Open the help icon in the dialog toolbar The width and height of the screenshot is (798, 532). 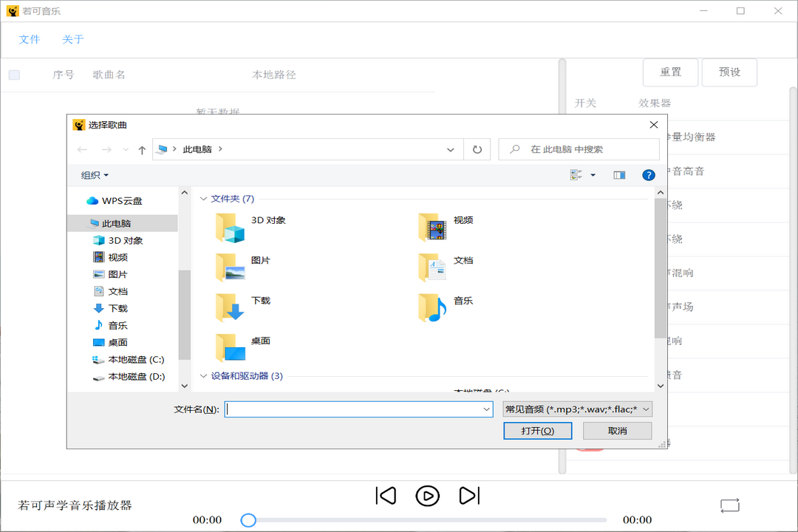[x=649, y=174]
